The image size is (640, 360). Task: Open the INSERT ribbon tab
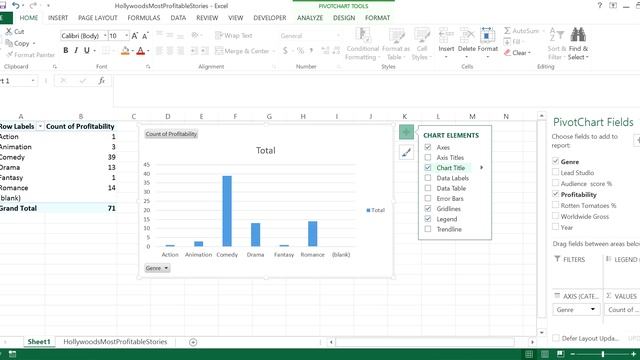click(58, 18)
